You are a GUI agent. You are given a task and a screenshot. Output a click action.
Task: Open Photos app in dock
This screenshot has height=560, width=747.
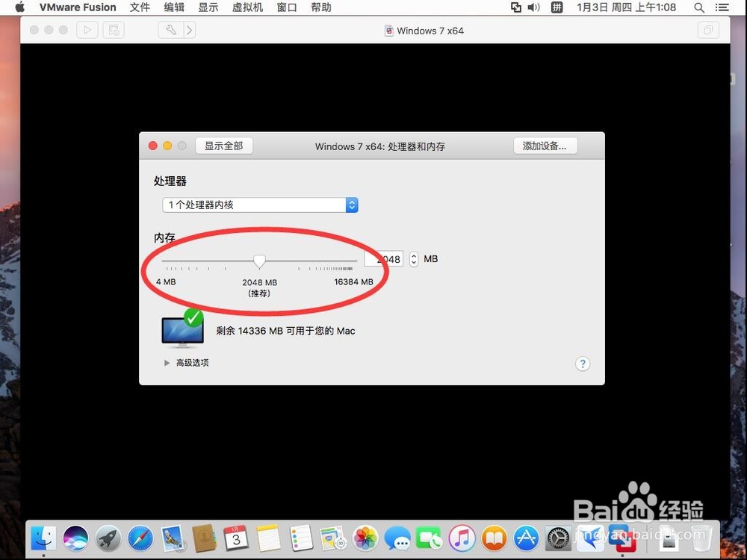(x=365, y=538)
